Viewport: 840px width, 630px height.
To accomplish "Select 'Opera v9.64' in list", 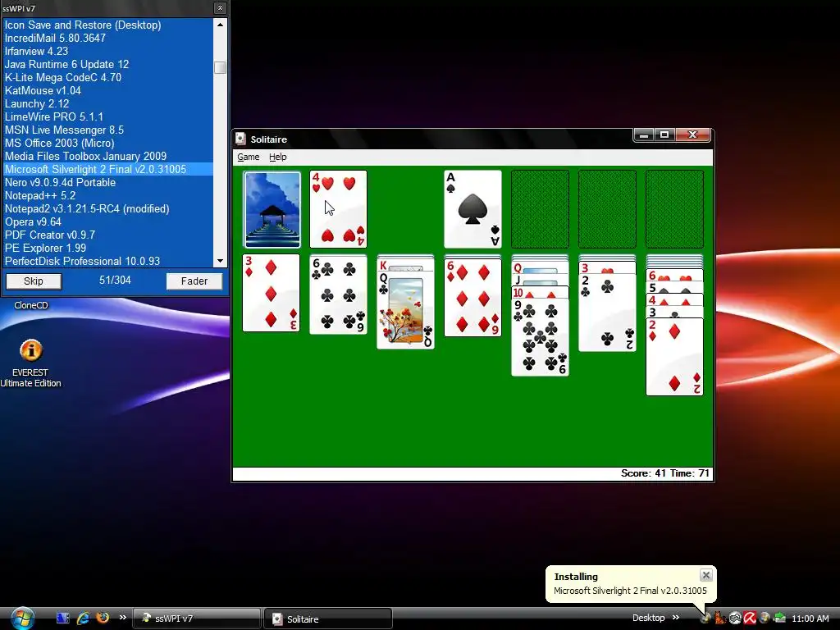I will pos(108,221).
